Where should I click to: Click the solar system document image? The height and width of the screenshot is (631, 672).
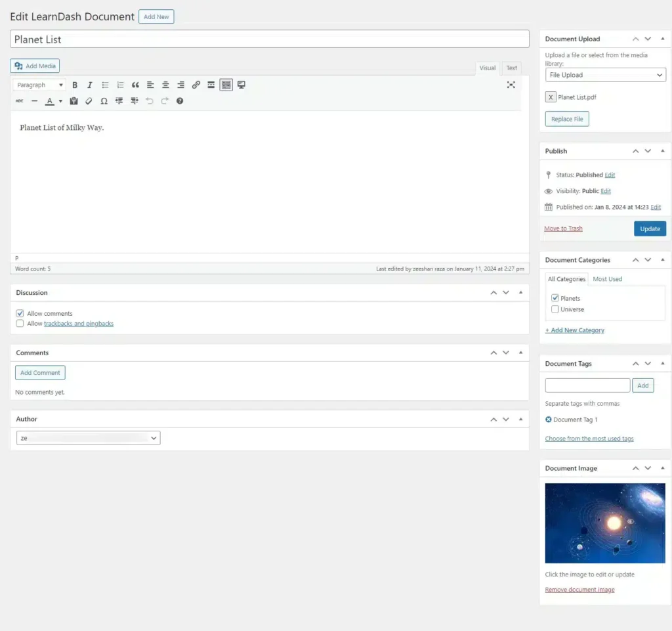(x=604, y=523)
